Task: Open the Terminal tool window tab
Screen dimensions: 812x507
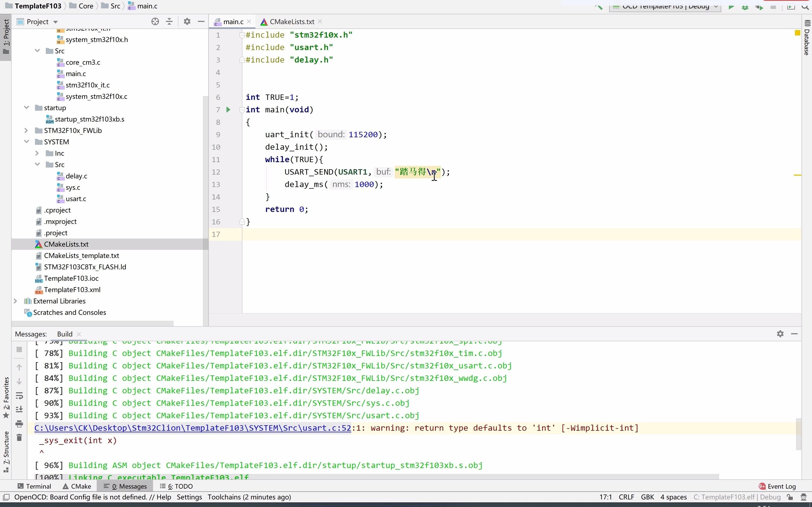Action: (35, 486)
